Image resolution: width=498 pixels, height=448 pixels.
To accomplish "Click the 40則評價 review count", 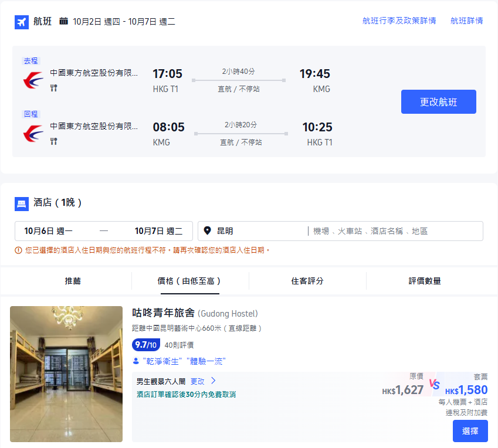I will pos(179,345).
